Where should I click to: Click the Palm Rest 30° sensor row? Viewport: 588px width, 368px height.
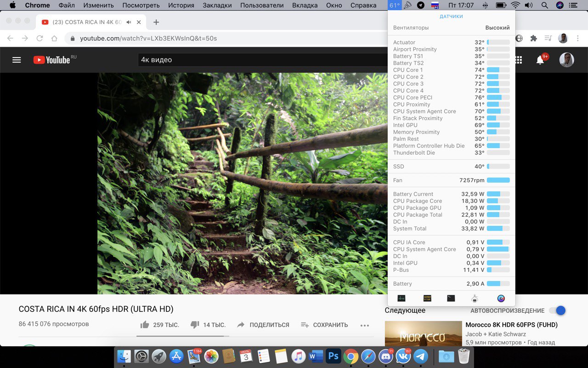tap(451, 139)
